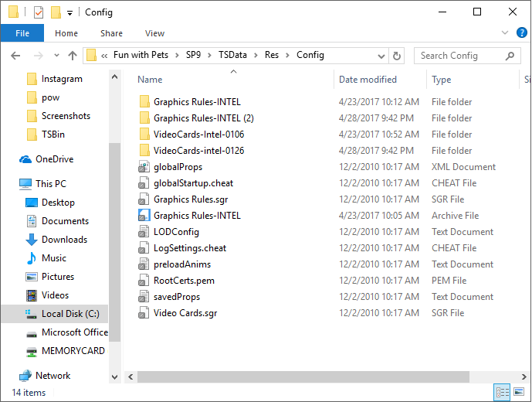
Task: Open OneDrive in the navigation pane
Action: pos(54,159)
